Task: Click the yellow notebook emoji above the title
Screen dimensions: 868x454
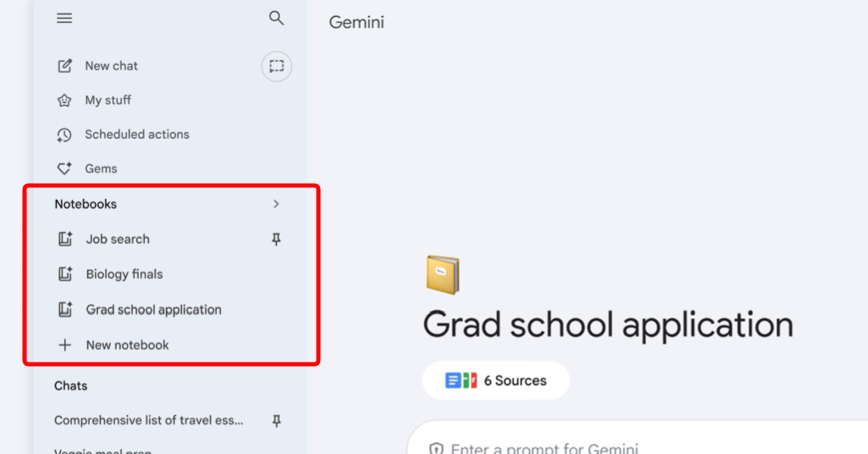Action: pos(443,274)
